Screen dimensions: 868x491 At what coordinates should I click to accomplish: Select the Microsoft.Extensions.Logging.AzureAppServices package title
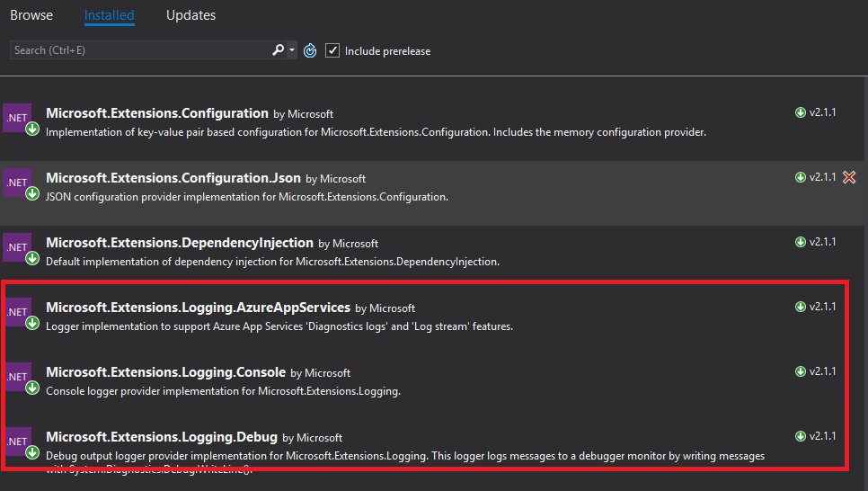point(199,308)
